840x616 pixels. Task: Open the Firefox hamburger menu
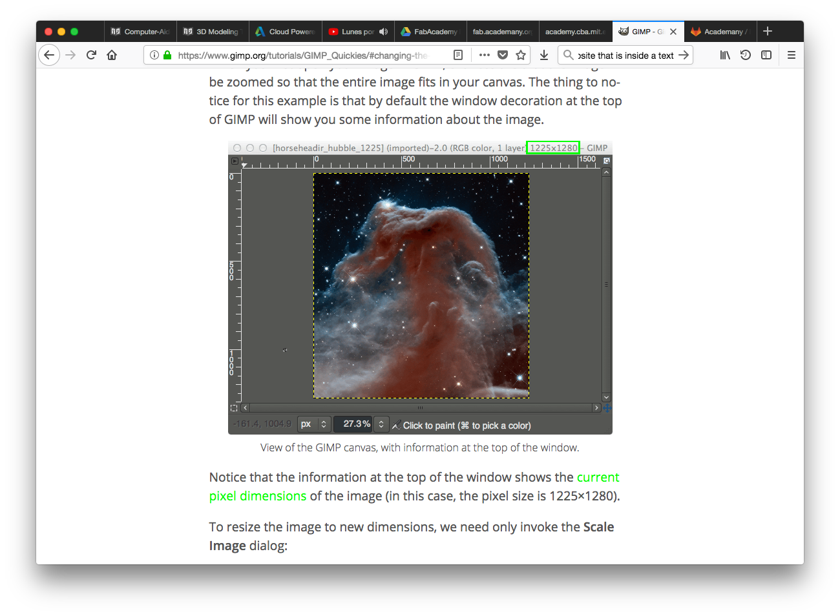tap(791, 55)
